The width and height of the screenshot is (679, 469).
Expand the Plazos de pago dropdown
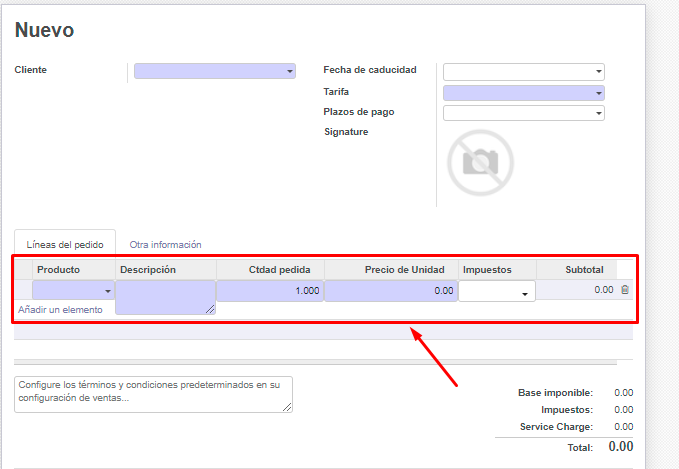coord(523,113)
